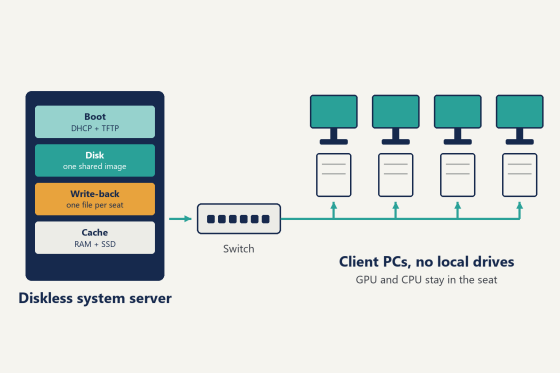Click the first client monitor icon
560x374 pixels.
click(334, 120)
